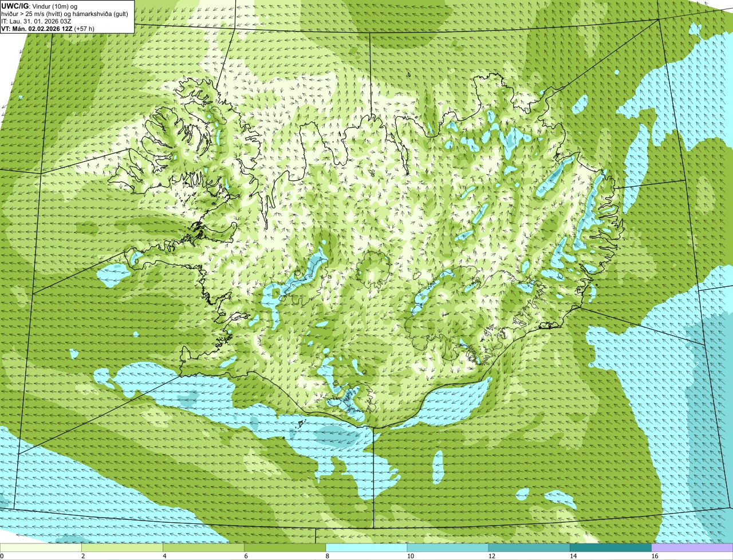Click the legend tick label '4'
The image size is (733, 560).
[x=164, y=556]
